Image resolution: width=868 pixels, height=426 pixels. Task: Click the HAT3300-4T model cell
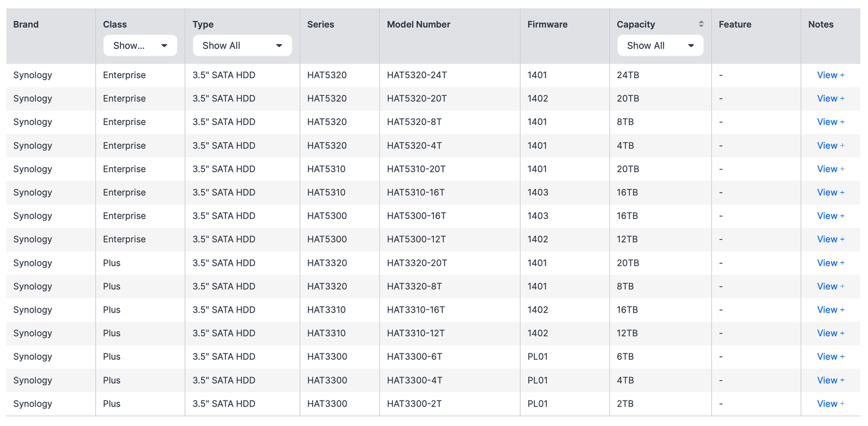tap(414, 380)
